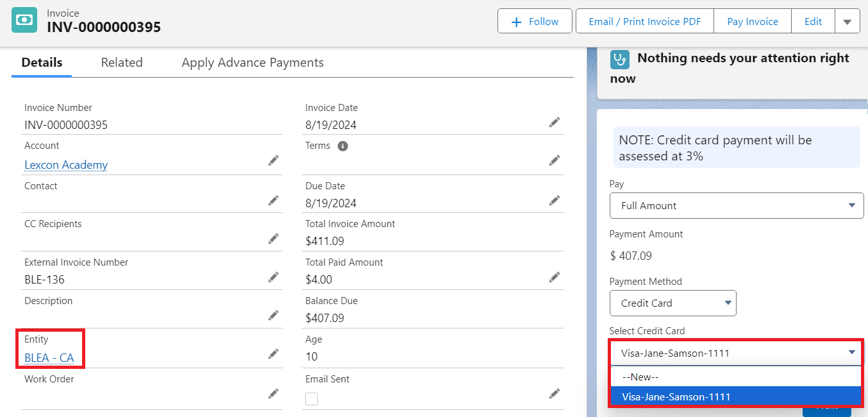868x417 pixels.
Task: Open the Lexcon Academy account link
Action: click(x=66, y=165)
